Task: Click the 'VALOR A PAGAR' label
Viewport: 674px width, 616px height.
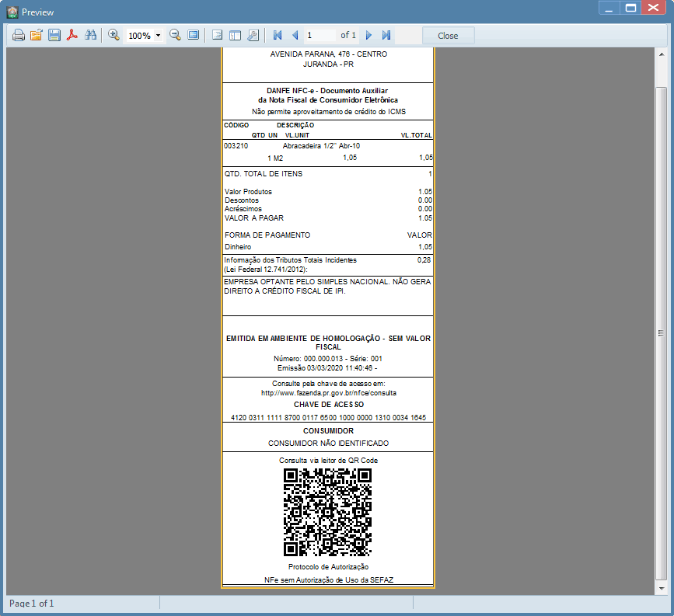Action: click(x=254, y=218)
